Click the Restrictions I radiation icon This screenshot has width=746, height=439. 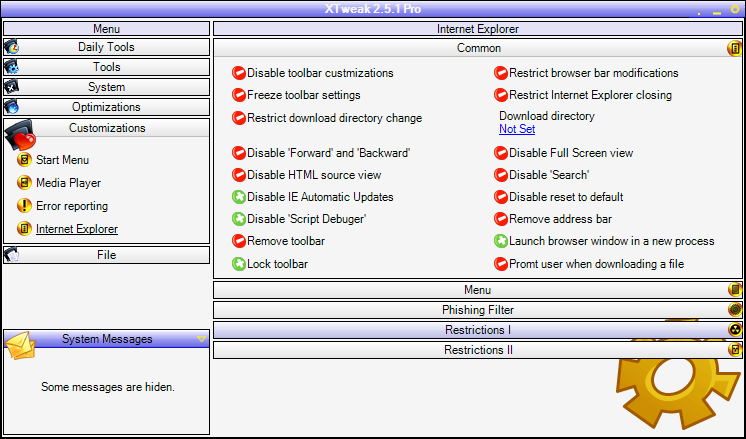click(735, 330)
